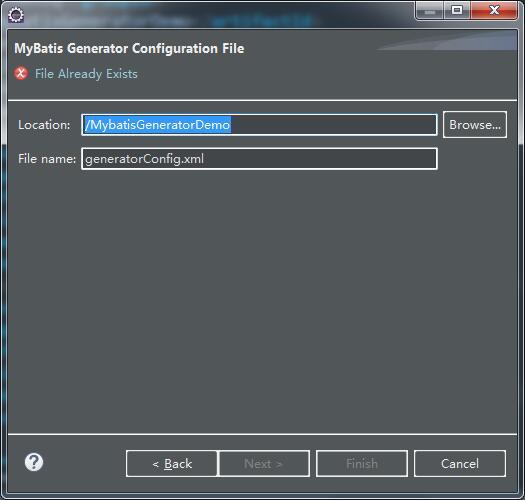Click the File name label
This screenshot has height=500, width=525.
pyautogui.click(x=47, y=158)
